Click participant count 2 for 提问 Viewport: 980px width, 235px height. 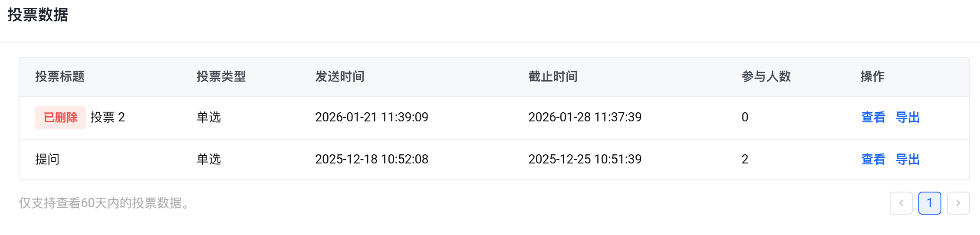coord(745,159)
